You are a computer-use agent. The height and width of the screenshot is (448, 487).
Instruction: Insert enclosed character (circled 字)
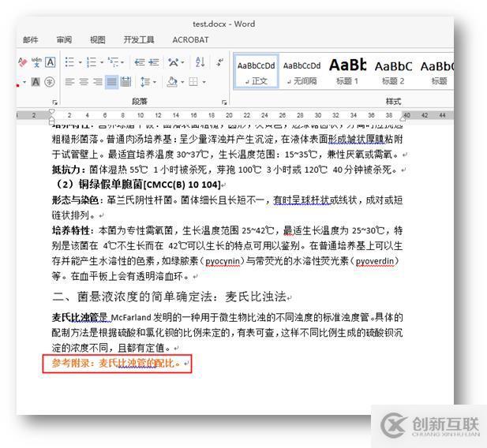[50, 82]
